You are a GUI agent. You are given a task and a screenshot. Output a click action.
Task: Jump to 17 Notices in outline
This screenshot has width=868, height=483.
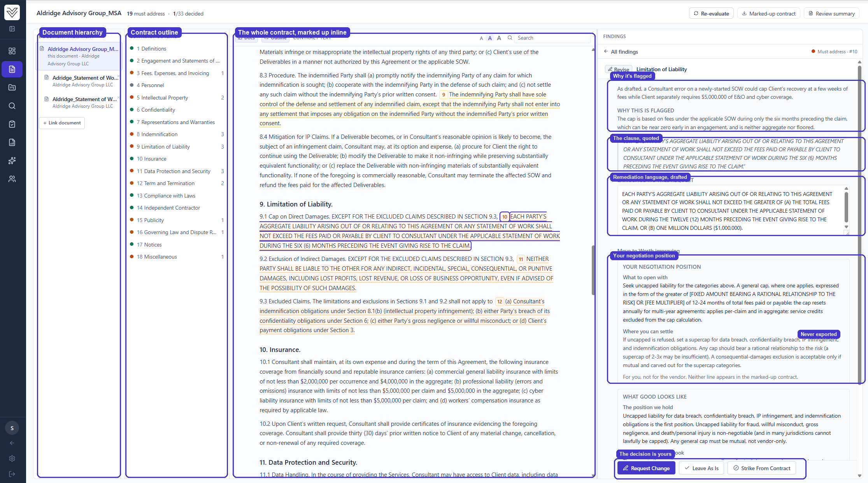pos(177,245)
